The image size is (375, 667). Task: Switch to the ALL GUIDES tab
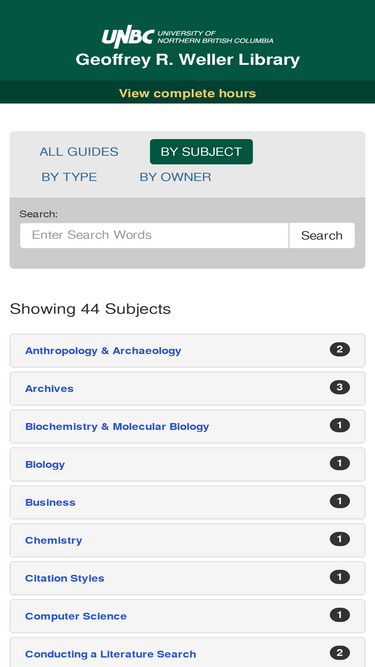[x=79, y=152]
